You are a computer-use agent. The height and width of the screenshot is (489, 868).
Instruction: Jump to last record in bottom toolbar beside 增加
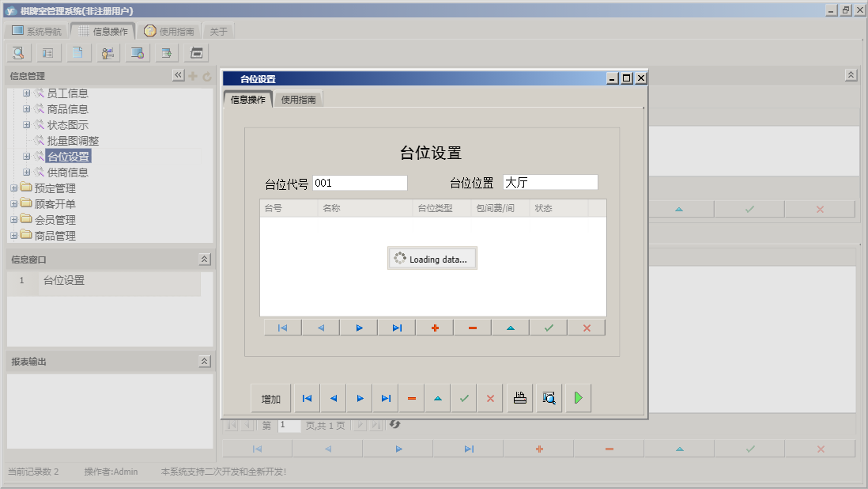click(385, 398)
